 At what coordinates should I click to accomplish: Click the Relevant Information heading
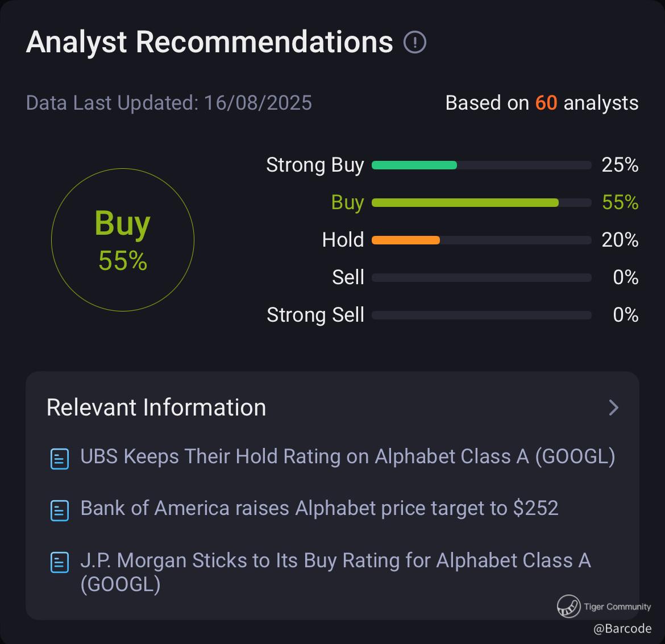click(156, 408)
